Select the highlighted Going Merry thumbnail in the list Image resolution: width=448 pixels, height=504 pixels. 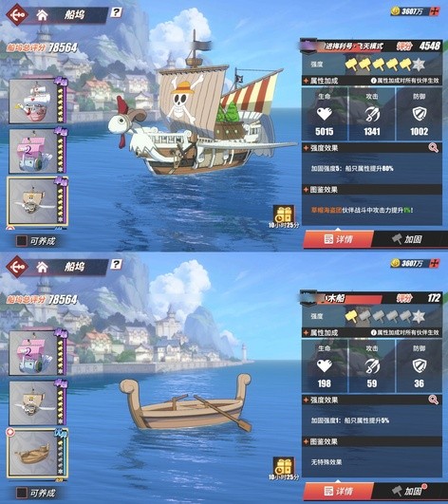click(37, 201)
